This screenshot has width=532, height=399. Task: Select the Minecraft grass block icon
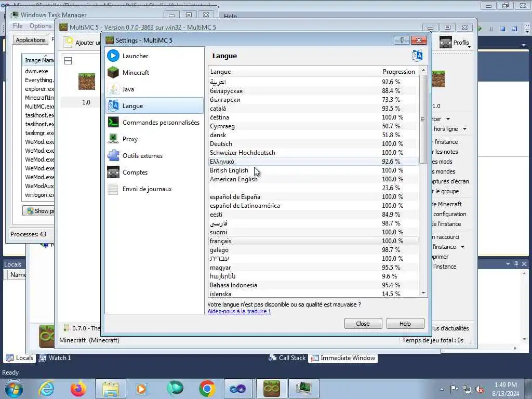[113, 72]
